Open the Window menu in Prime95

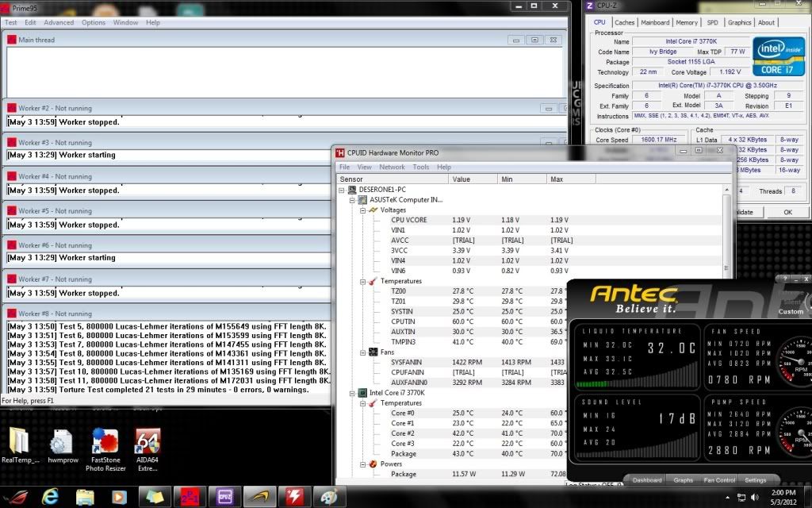click(125, 22)
